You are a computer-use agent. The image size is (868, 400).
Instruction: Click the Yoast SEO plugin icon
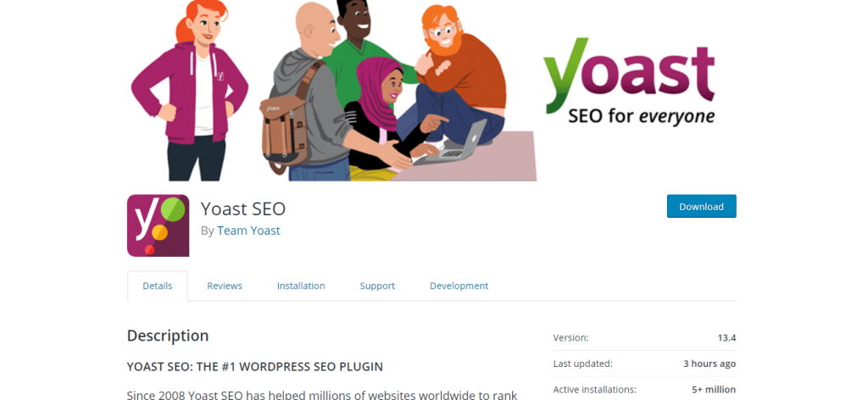[158, 225]
